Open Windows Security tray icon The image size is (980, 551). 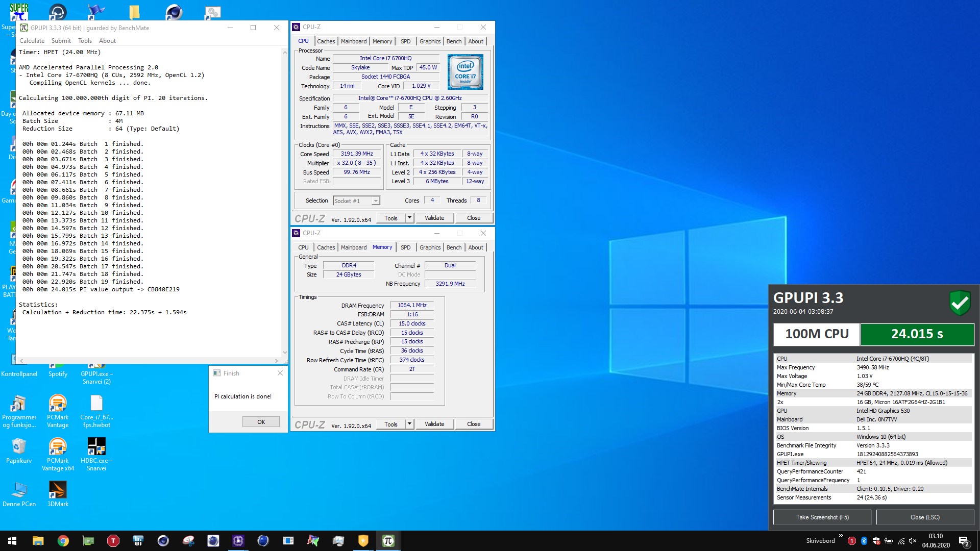pos(876,541)
